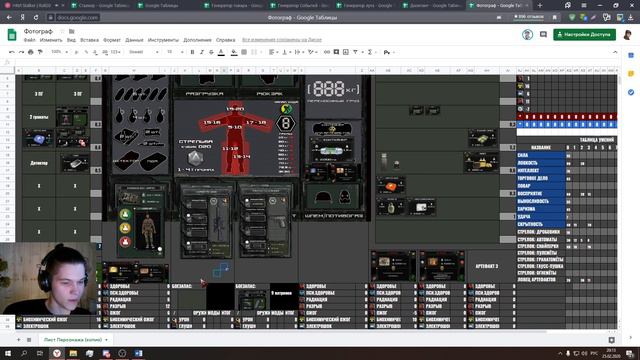Open the Вид menu
The width and height of the screenshot is (640, 360).
point(71,40)
